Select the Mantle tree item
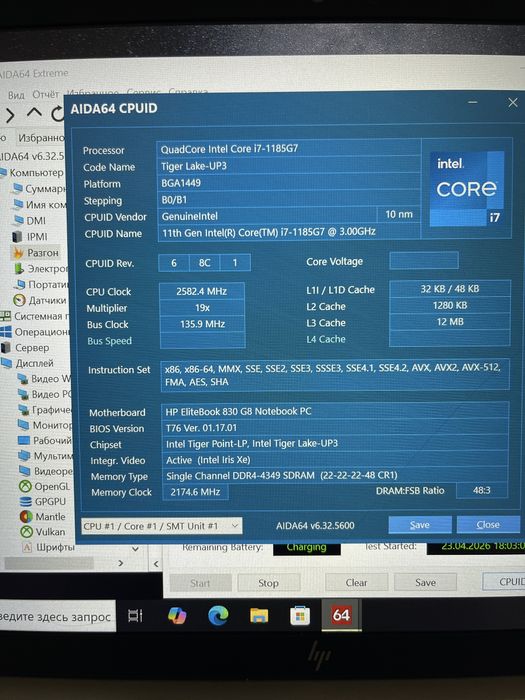525x700 pixels. (50, 517)
